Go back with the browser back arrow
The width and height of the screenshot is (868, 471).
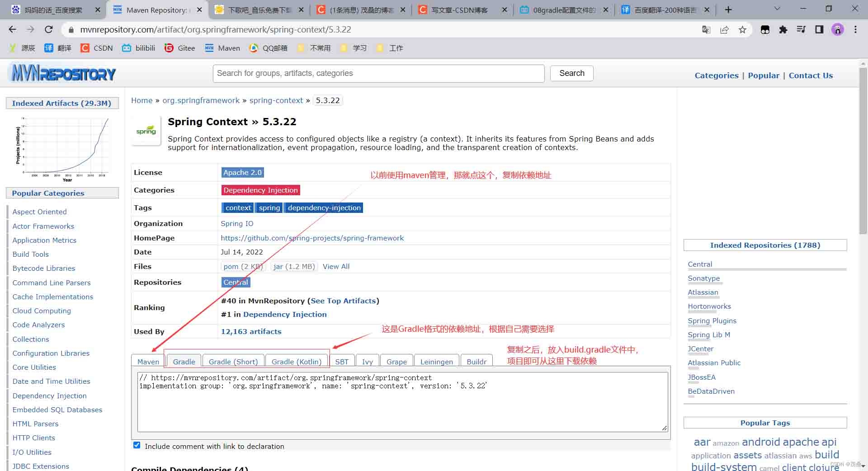(x=13, y=29)
